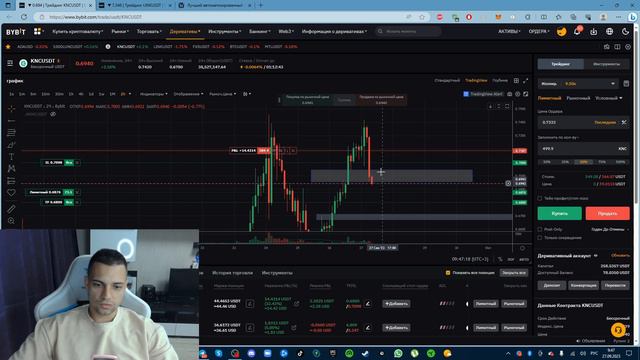Click the favorites star icon
The width and height of the screenshot is (640, 360).
(8, 47)
